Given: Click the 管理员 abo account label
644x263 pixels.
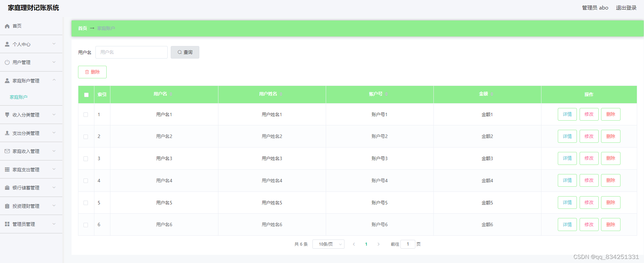Looking at the screenshot, I should click(x=595, y=8).
